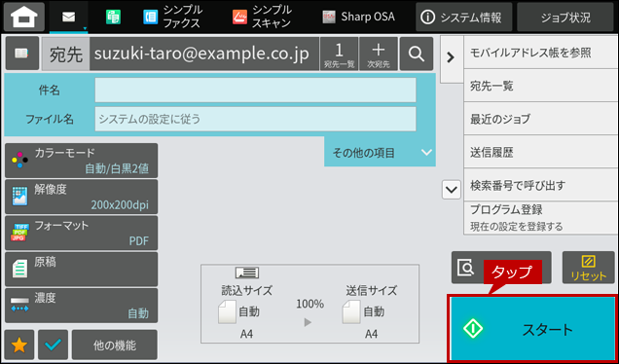Open 他の機能 other functions
The height and width of the screenshot is (364, 619).
115,346
